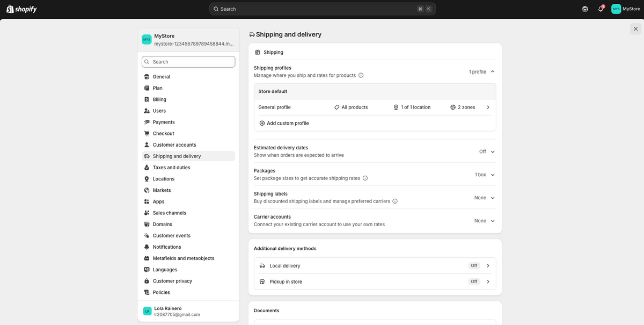Click the Pickup in store label
The image size is (644, 325).
tap(286, 281)
